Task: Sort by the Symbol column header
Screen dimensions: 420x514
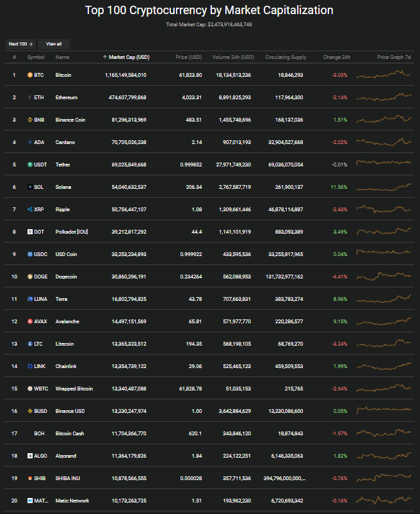Action: tap(36, 57)
